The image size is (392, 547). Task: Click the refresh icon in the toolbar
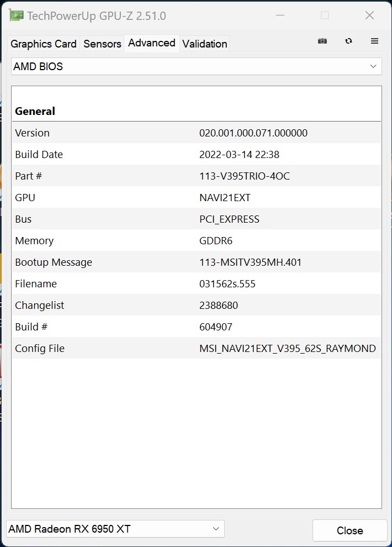point(348,41)
